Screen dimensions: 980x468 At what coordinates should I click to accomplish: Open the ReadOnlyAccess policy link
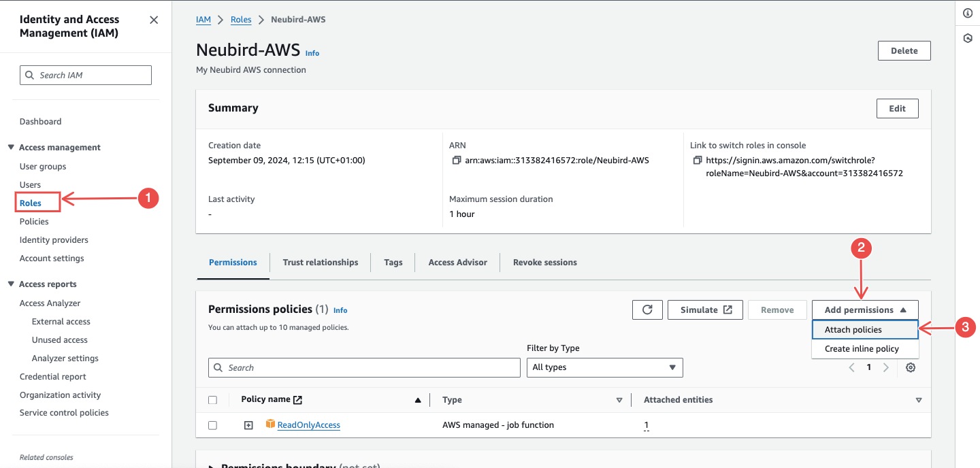pos(308,424)
